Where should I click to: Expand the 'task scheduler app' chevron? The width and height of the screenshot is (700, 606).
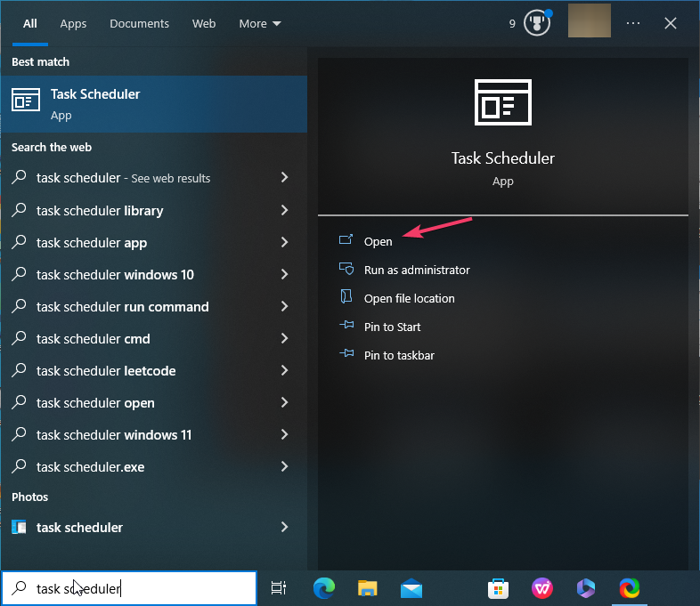pyautogui.click(x=284, y=242)
